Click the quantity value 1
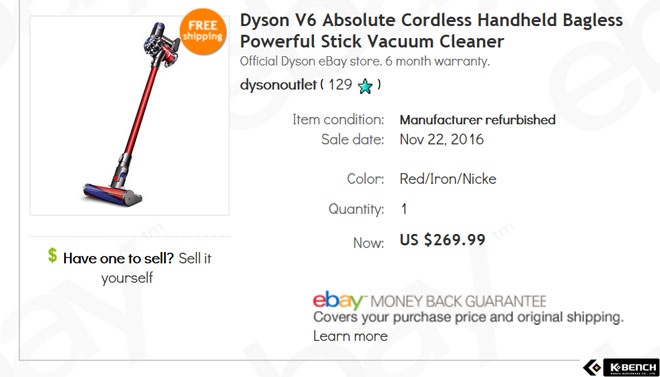Image resolution: width=660 pixels, height=377 pixels. 404,209
